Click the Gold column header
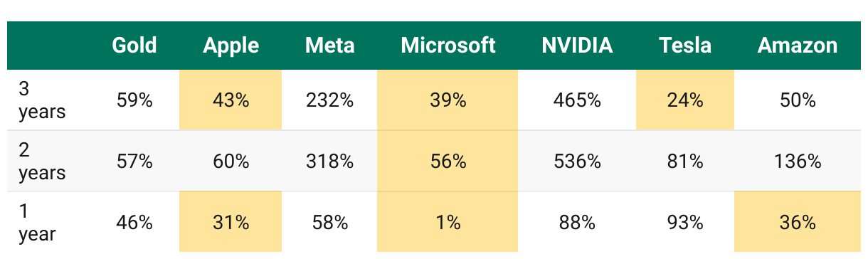Screen dimensions: 868x259 (x=135, y=46)
